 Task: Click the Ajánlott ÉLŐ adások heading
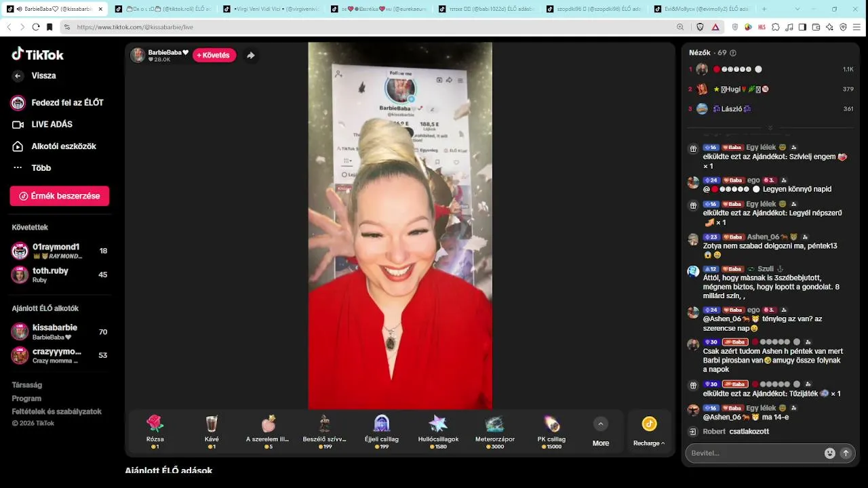[x=169, y=470]
